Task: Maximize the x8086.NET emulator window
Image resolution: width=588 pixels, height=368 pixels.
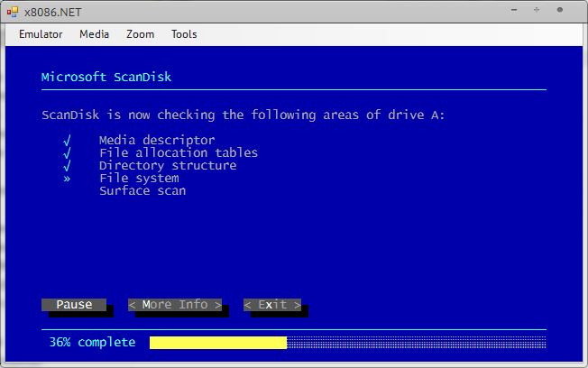Action: click(537, 10)
